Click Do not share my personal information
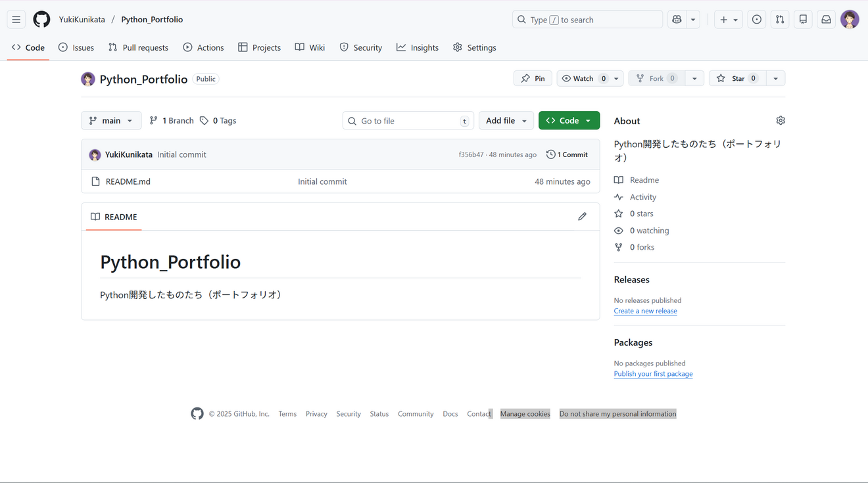The width and height of the screenshot is (868, 483). (x=618, y=414)
